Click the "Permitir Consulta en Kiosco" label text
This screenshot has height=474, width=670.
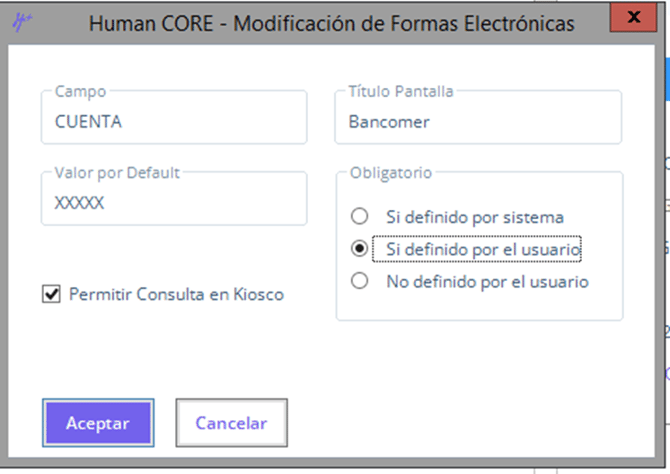pyautogui.click(x=176, y=295)
